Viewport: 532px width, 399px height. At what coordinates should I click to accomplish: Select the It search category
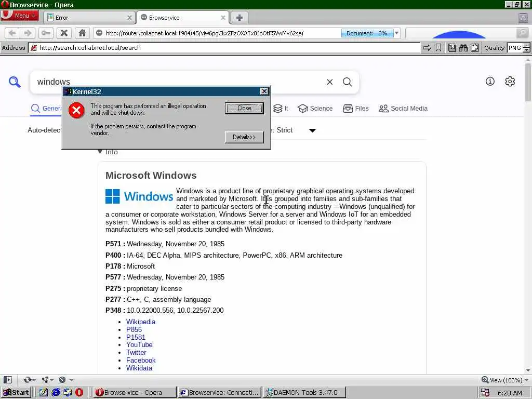point(281,109)
